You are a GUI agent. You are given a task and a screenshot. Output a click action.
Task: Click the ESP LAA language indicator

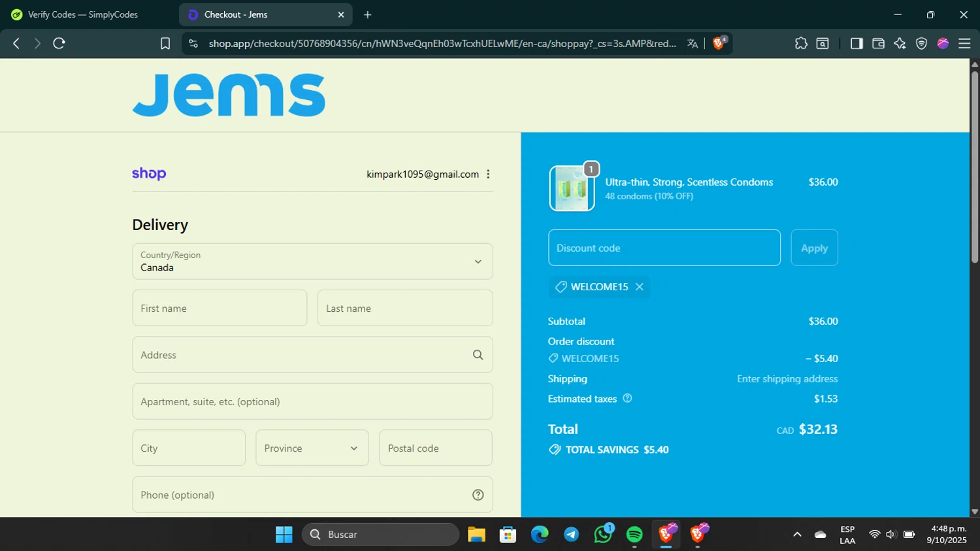coord(847,535)
